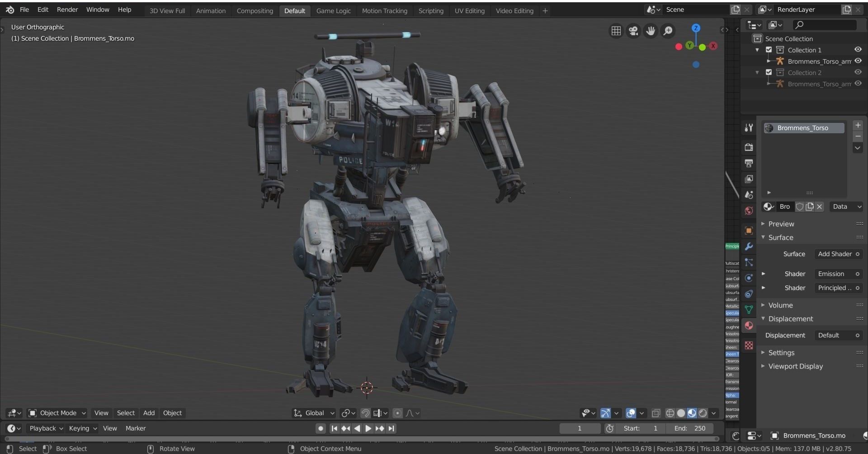Image resolution: width=868 pixels, height=454 pixels.
Task: Open the Object Data mesh properties tab
Action: click(x=749, y=309)
